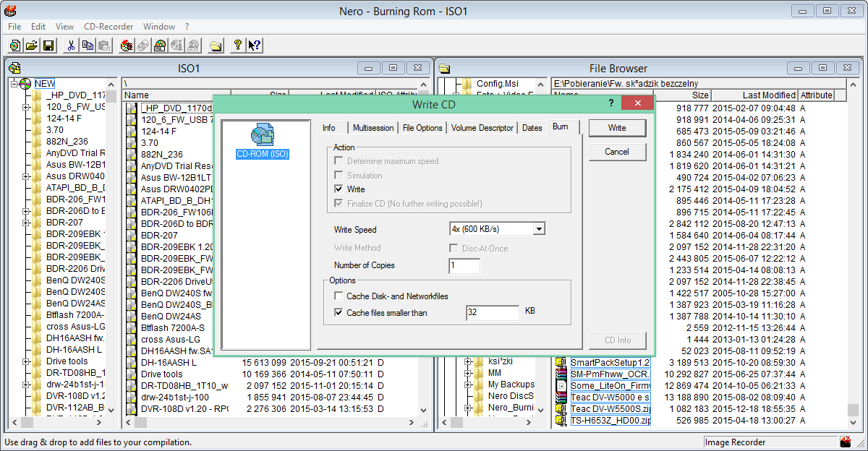Select Teac DV-W5500S.zip in File Browser
The width and height of the screenshot is (868, 451).
pyautogui.click(x=610, y=408)
